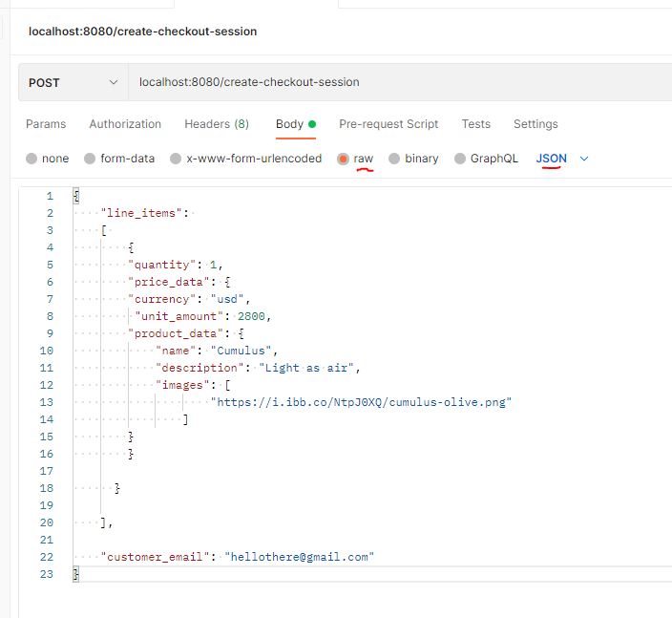Screen dimensions: 672x618
Task: Click the closing bracket on line 20
Action: pos(103,522)
